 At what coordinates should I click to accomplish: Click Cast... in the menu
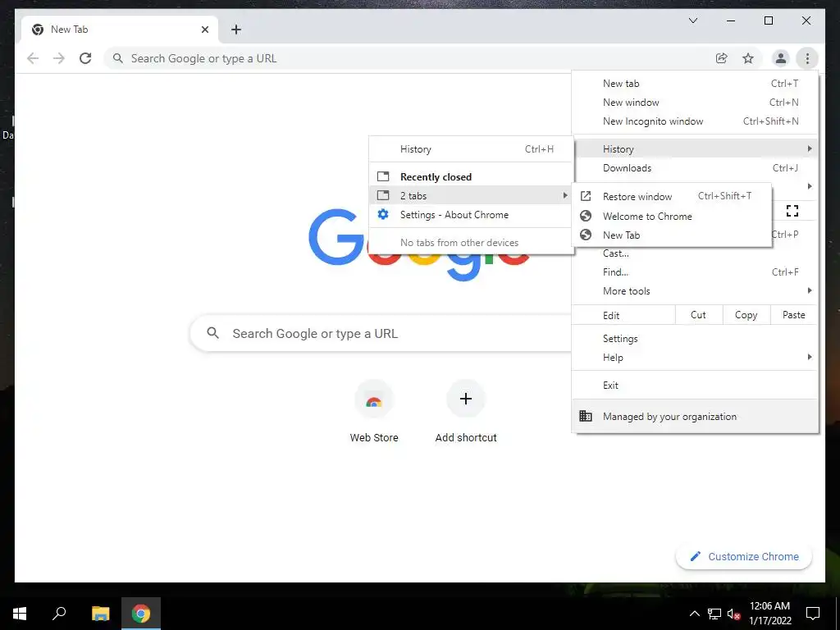coord(695,253)
